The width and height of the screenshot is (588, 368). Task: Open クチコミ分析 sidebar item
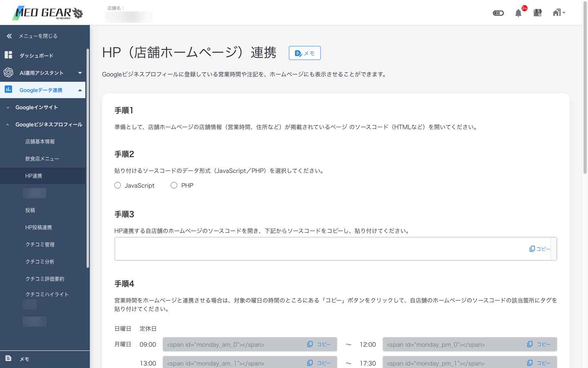[40, 262]
